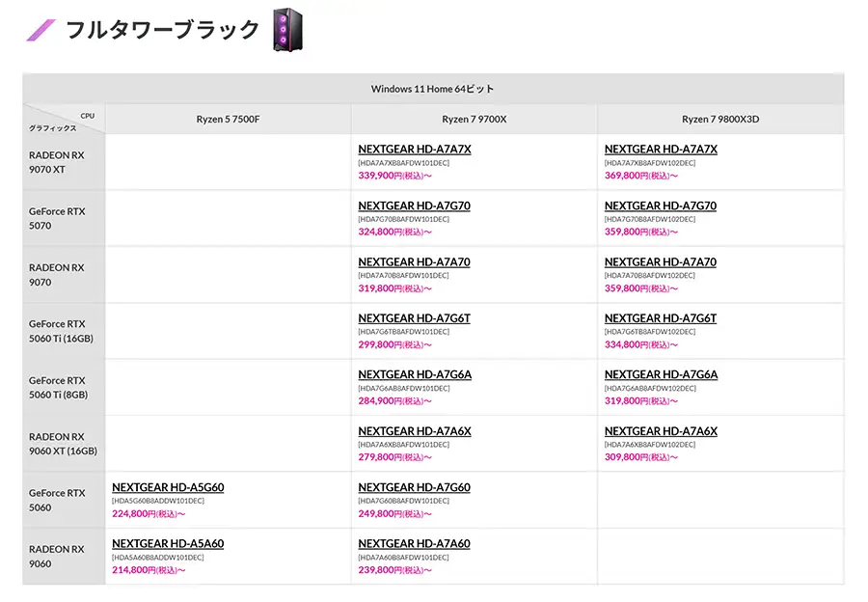This screenshot has height=602, width=868.
Task: Open NEXTGEAR HD-A7A7X under Ryzen 7 9700X
Action: 414,150
